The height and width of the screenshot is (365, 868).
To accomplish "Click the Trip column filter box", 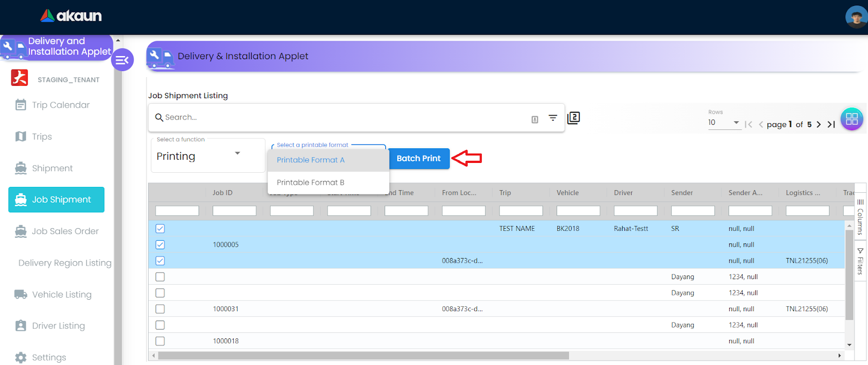I will click(x=521, y=211).
